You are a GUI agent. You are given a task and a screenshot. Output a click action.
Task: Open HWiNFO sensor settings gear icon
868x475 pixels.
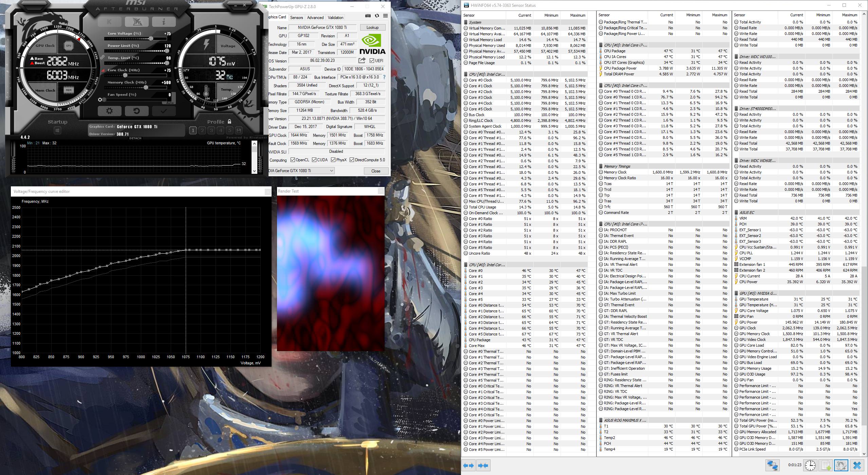[x=841, y=465]
